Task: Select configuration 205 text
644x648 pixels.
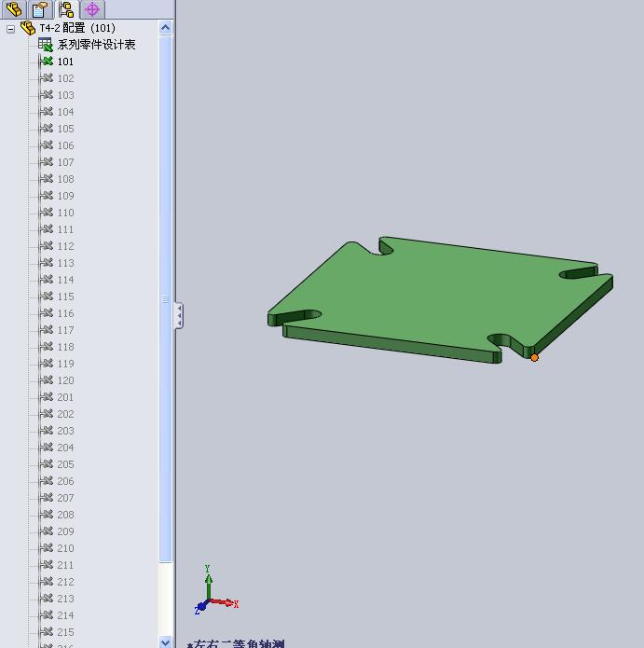Action: click(65, 464)
